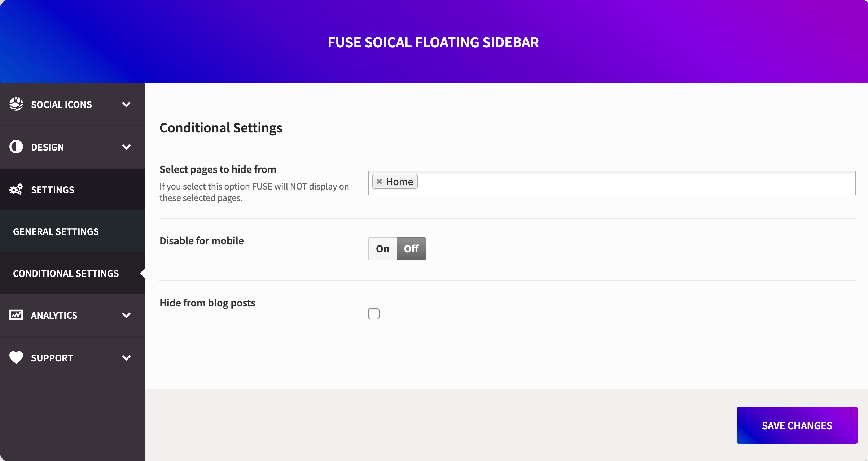The width and height of the screenshot is (868, 461).
Task: Click the FUSE will NOT display description
Action: pyautogui.click(x=254, y=192)
